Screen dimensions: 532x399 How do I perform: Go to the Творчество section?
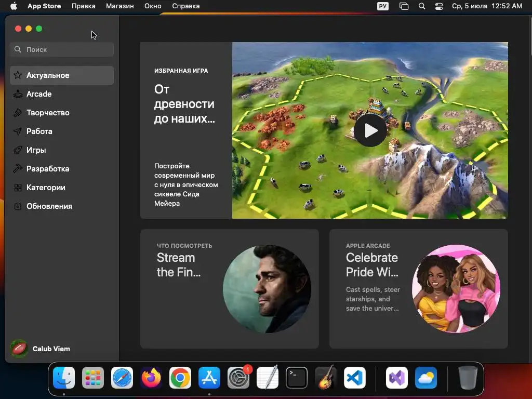coord(62,113)
